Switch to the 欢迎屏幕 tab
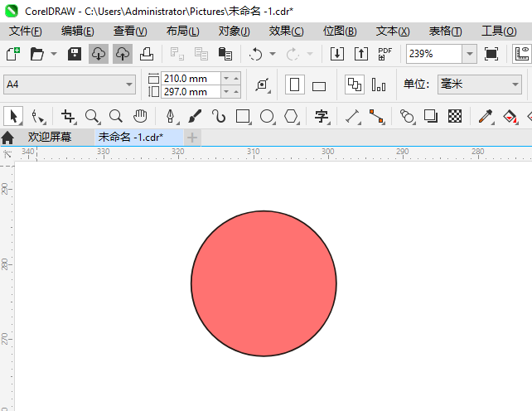532x411 pixels. pyautogui.click(x=50, y=137)
